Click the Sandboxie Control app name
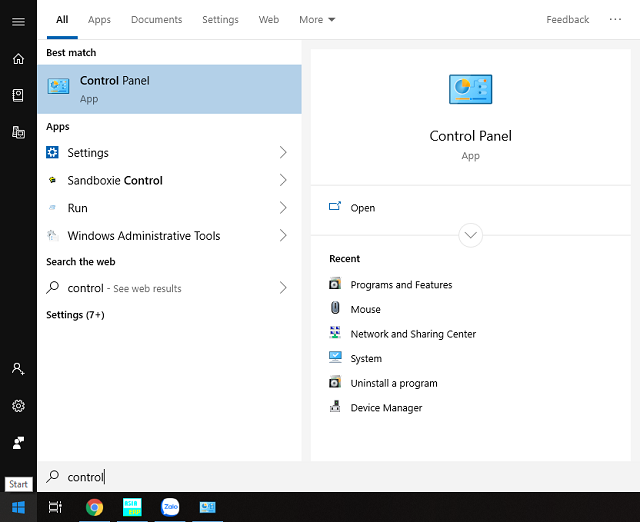Screen dimensions: 640x522 point(115,180)
